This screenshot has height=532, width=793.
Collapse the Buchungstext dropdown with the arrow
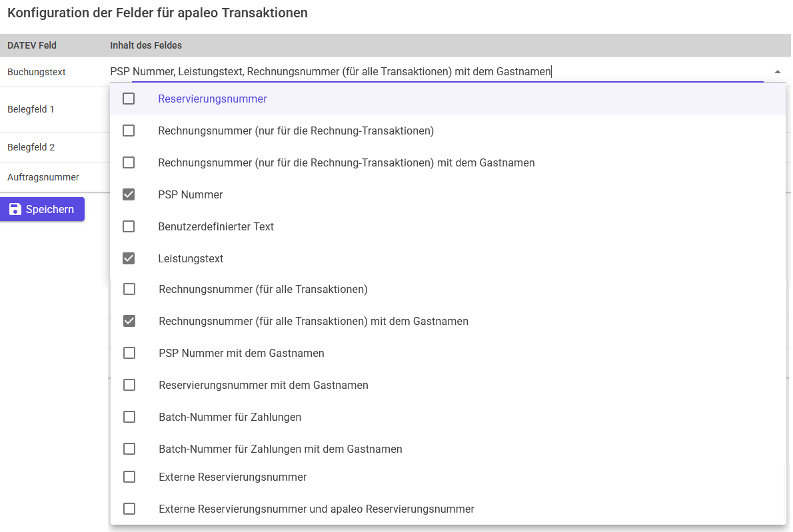pyautogui.click(x=777, y=73)
